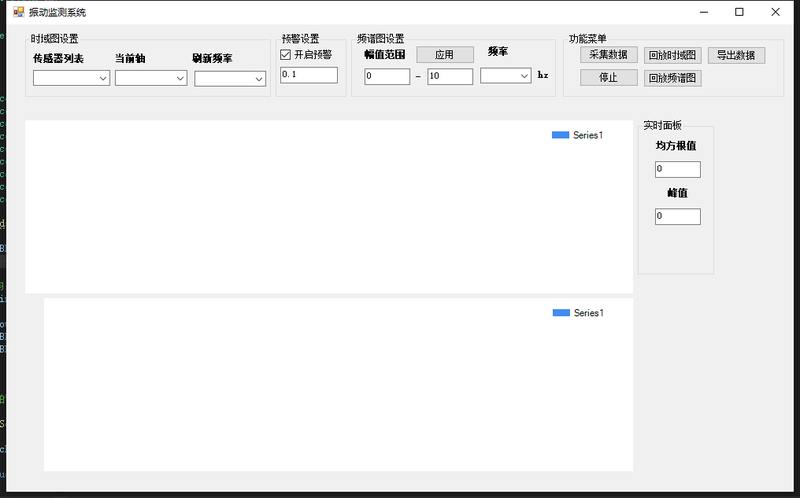Maximize the 振动监测系统 window

pyautogui.click(x=739, y=12)
